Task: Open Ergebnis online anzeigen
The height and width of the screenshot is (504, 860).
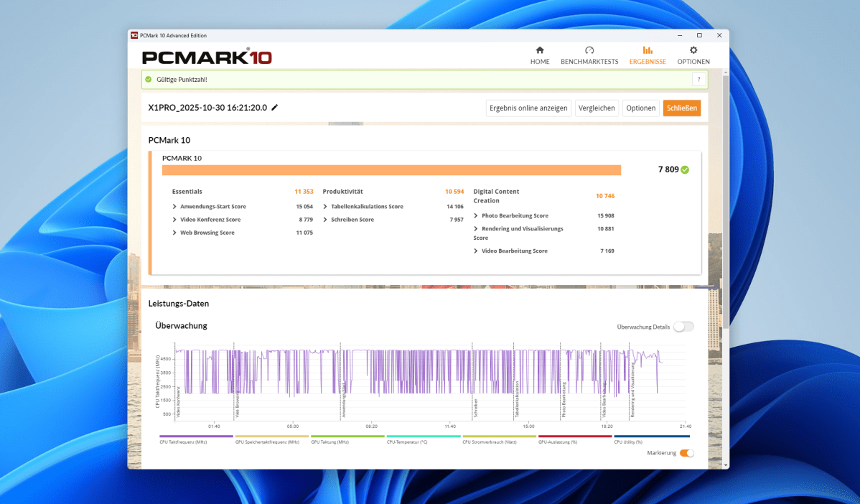Action: tap(528, 108)
